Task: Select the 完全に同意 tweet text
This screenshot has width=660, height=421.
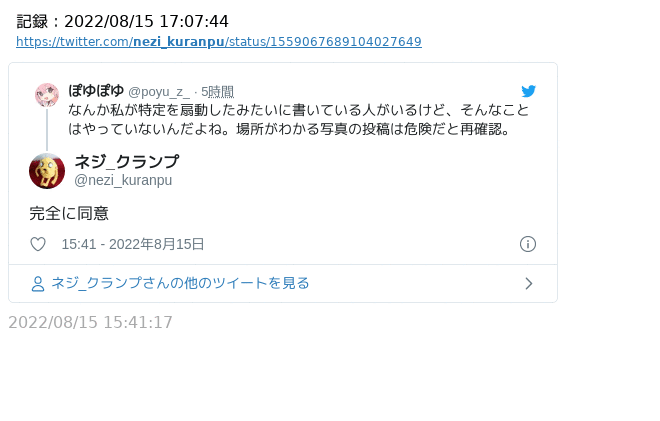Action: 69,213
